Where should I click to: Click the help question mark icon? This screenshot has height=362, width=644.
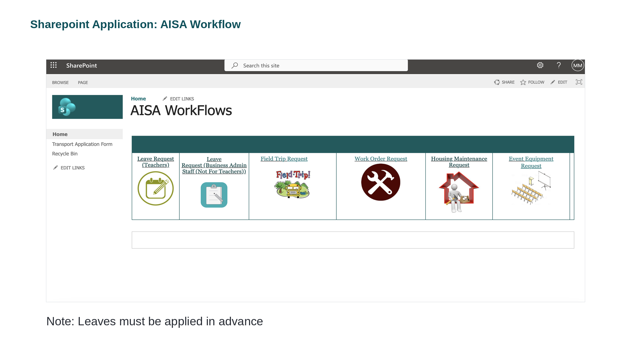point(559,65)
